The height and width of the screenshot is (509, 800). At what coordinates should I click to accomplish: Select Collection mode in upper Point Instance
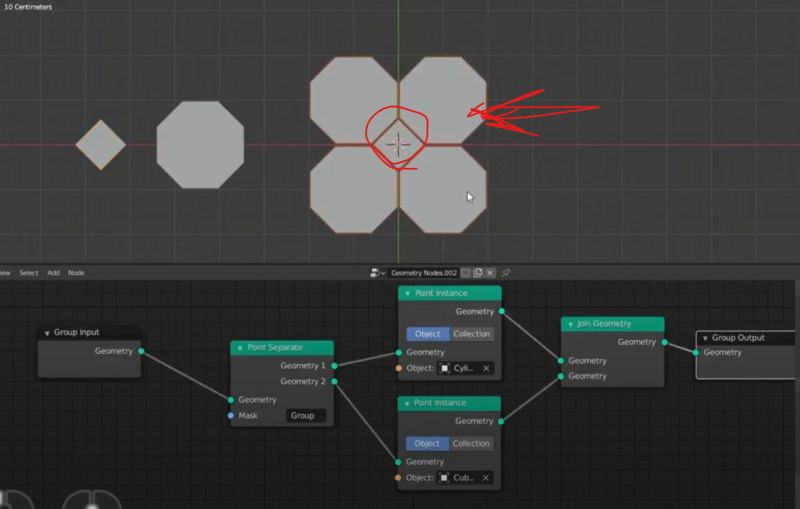point(471,334)
